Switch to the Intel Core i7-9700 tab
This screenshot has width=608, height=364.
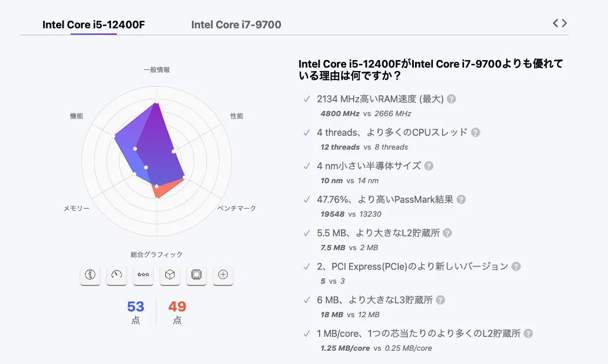[236, 25]
